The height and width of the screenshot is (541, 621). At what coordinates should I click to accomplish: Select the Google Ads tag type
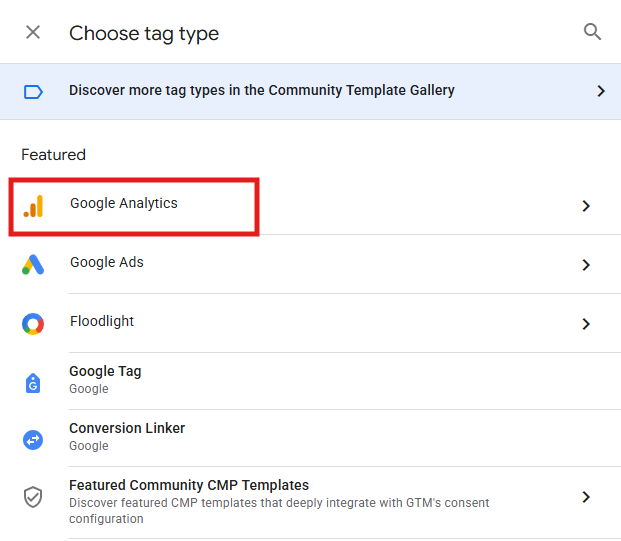pyautogui.click(x=107, y=262)
